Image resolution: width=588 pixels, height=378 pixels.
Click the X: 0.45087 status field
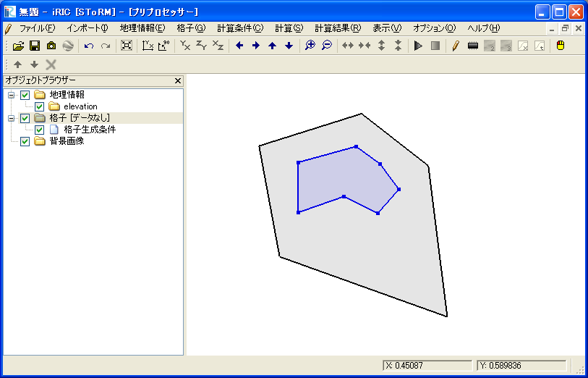tap(427, 366)
